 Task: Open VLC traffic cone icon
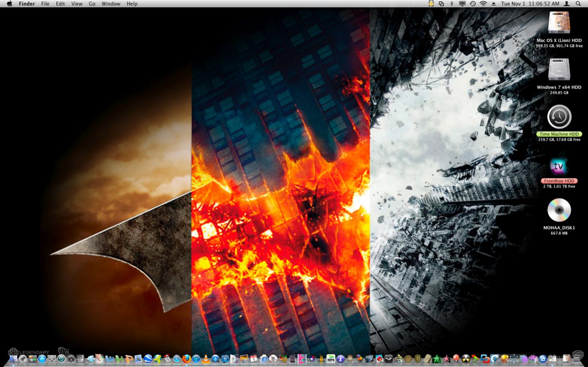(206, 359)
